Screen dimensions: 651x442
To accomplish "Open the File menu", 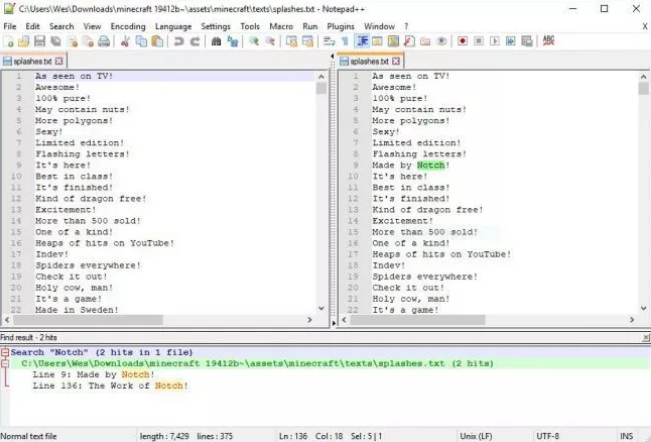I will click(10, 26).
